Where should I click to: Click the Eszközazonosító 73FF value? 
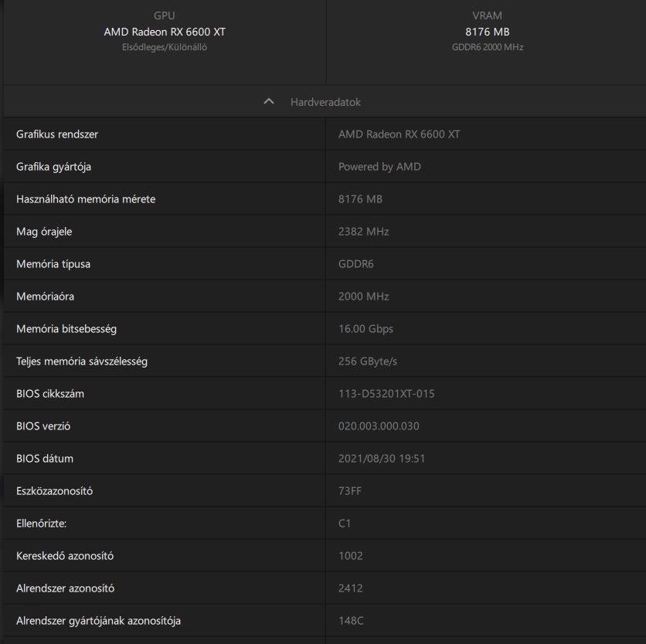click(x=349, y=491)
